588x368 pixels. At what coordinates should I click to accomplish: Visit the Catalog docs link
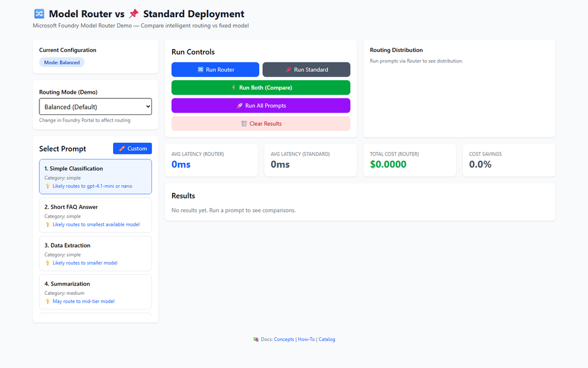click(326, 340)
